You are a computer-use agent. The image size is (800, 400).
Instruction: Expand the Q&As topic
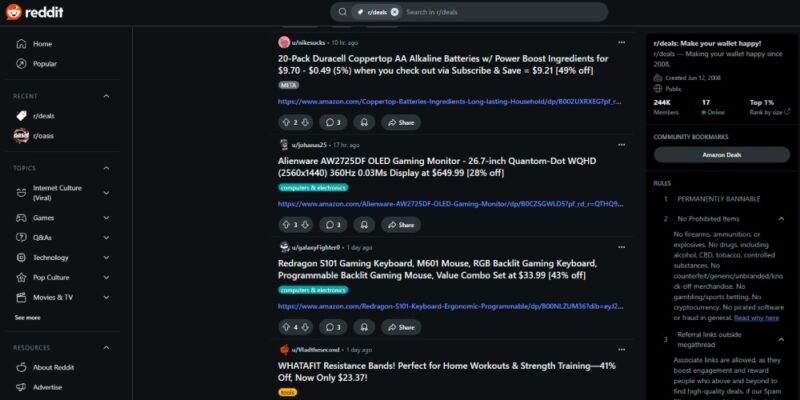pyautogui.click(x=106, y=238)
